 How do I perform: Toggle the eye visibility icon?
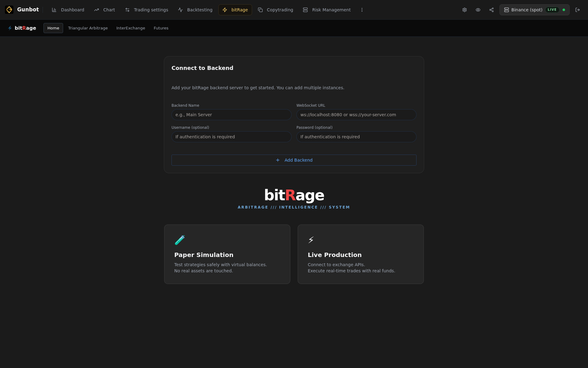[478, 10]
